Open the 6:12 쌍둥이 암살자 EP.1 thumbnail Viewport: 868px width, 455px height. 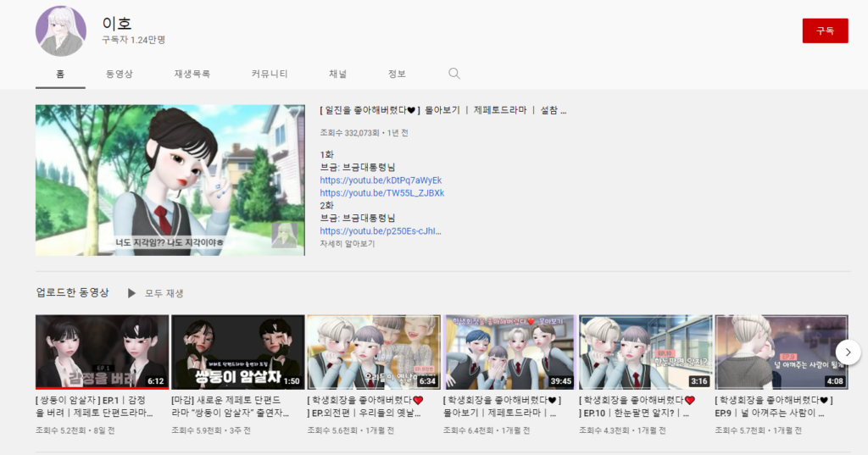pyautogui.click(x=102, y=352)
